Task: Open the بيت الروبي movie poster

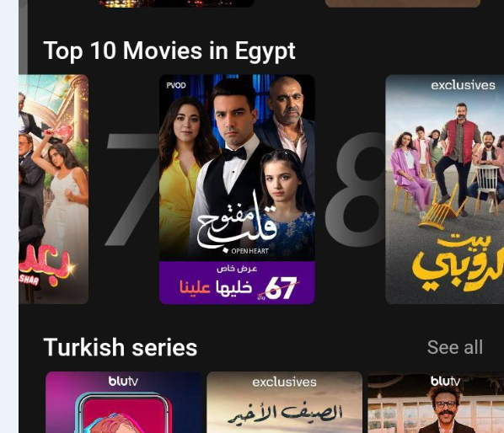Action: (444, 190)
